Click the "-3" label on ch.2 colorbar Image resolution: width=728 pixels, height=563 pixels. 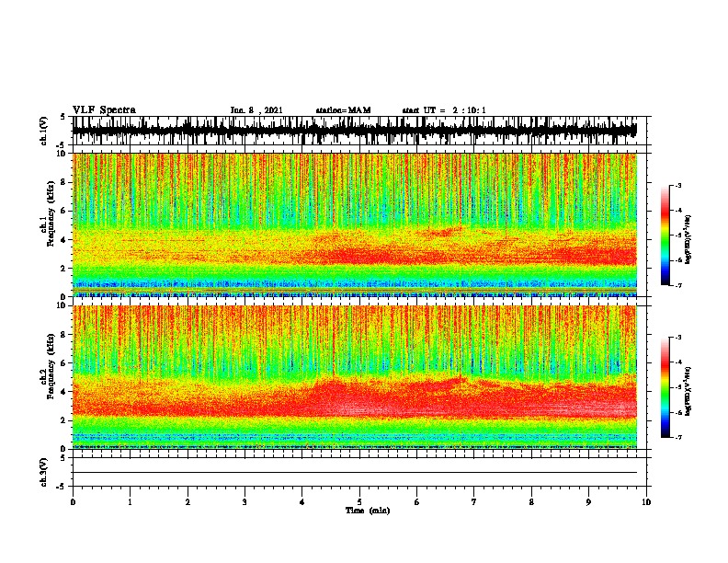677,338
